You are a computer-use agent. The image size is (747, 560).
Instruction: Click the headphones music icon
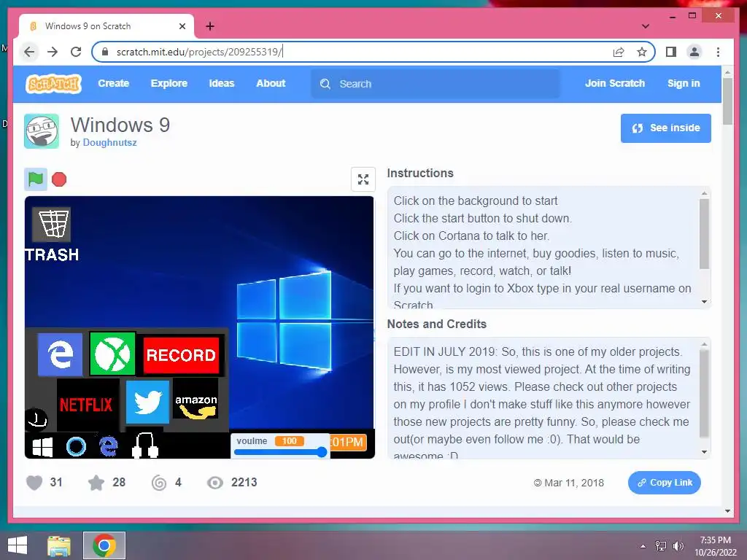145,446
